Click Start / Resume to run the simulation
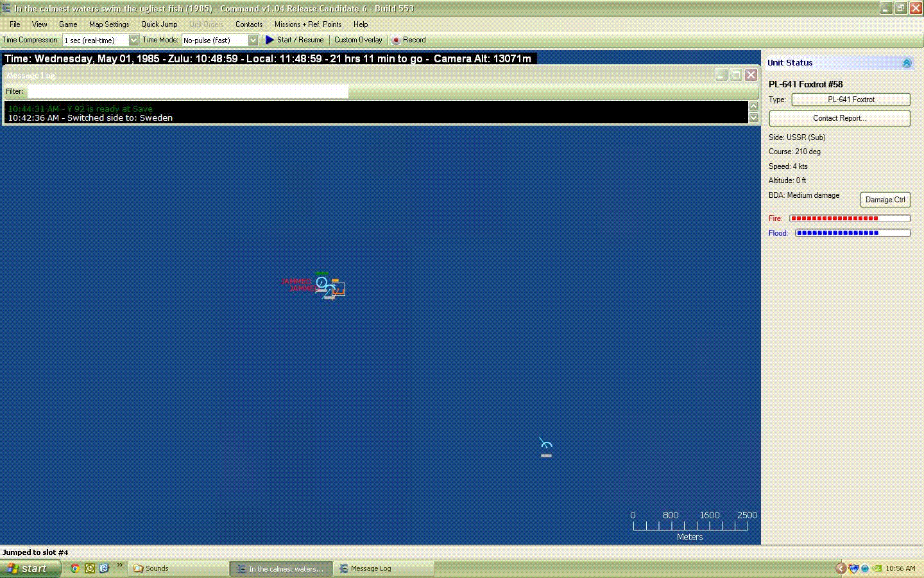 pyautogui.click(x=300, y=40)
